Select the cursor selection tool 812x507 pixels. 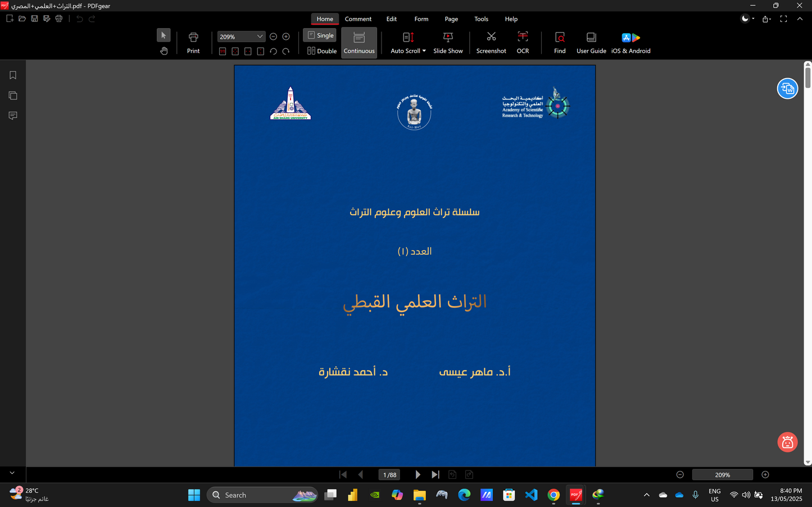tap(164, 35)
